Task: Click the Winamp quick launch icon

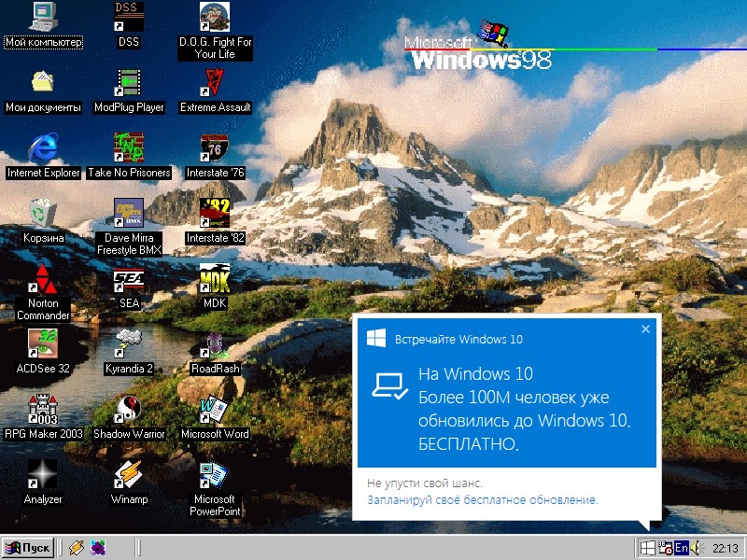Action: pos(77,548)
